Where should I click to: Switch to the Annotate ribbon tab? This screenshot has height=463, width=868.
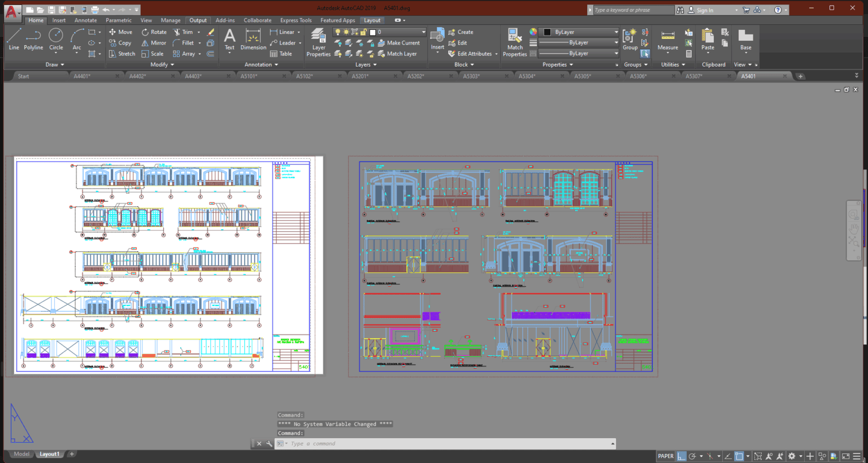pyautogui.click(x=85, y=20)
